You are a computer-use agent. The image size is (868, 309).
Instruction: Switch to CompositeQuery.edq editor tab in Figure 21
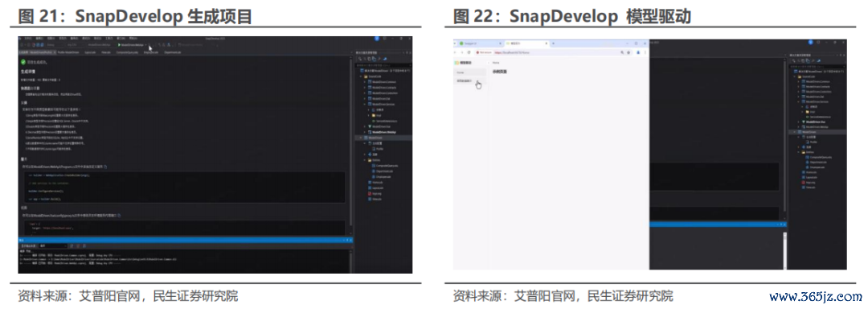click(127, 52)
